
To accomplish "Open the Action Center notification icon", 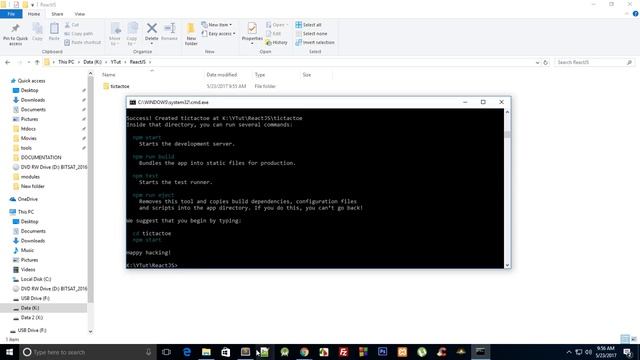I will pos(628,352).
